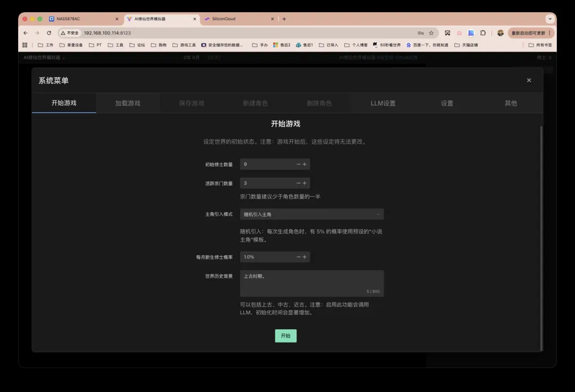Open a new browser tab with the plus icon

284,19
